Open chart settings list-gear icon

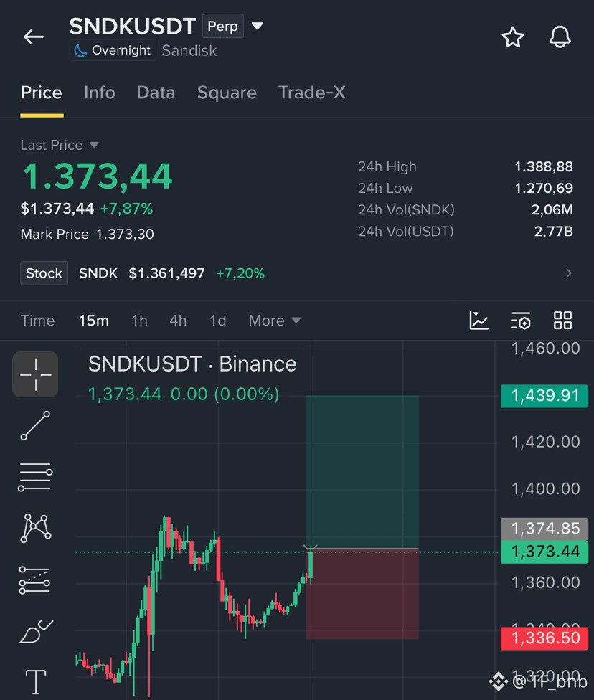(521, 321)
